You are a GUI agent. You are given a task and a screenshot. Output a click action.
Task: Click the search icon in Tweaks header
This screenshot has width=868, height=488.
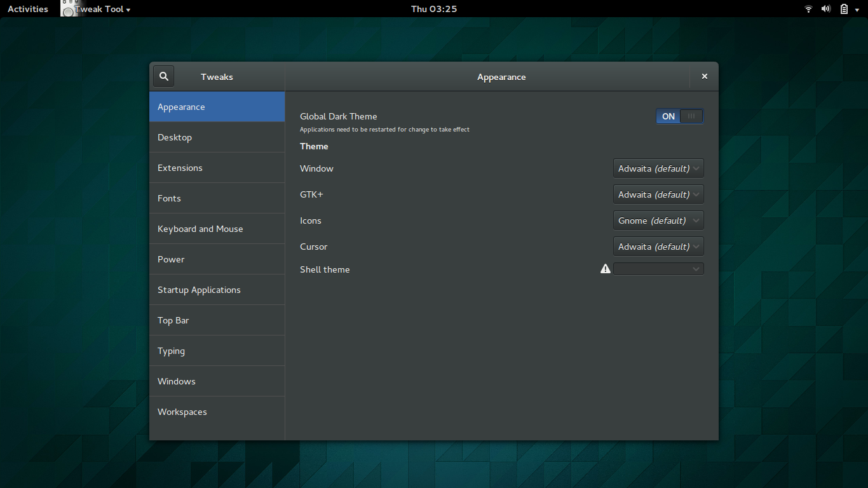tap(163, 76)
